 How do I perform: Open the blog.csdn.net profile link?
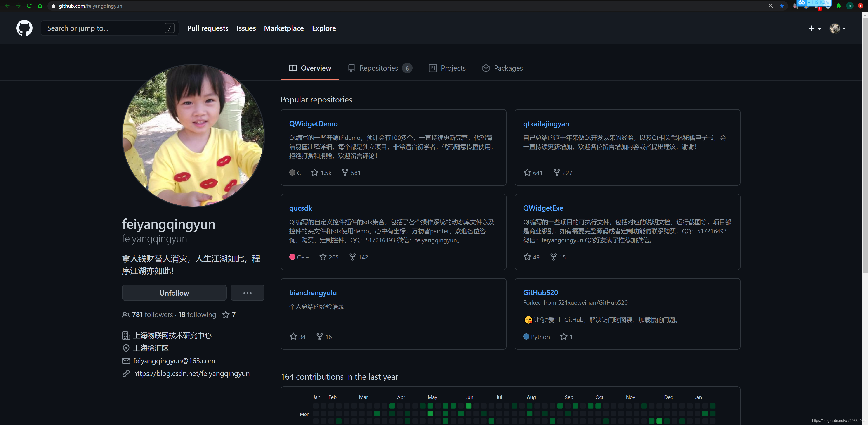pos(191,373)
